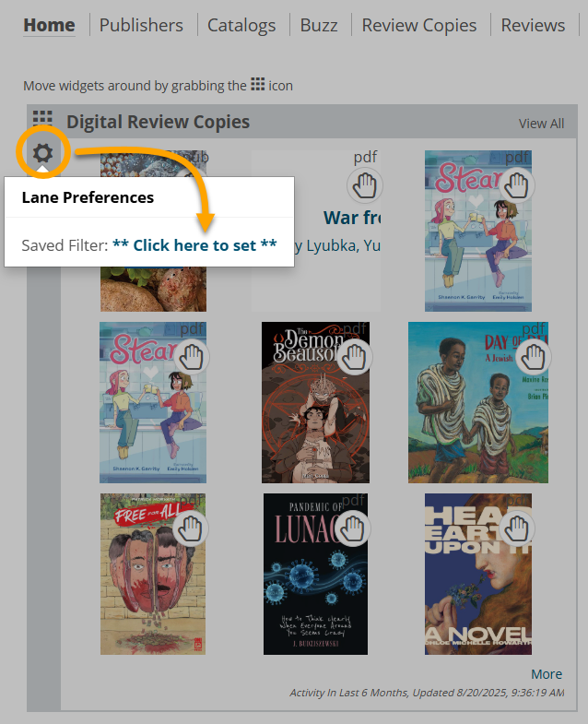Select the Review Copies tab
This screenshot has width=588, height=724.
point(418,25)
